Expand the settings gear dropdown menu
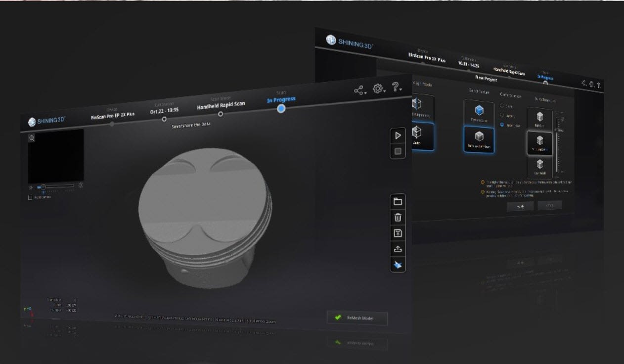The height and width of the screenshot is (364, 624). point(379,89)
